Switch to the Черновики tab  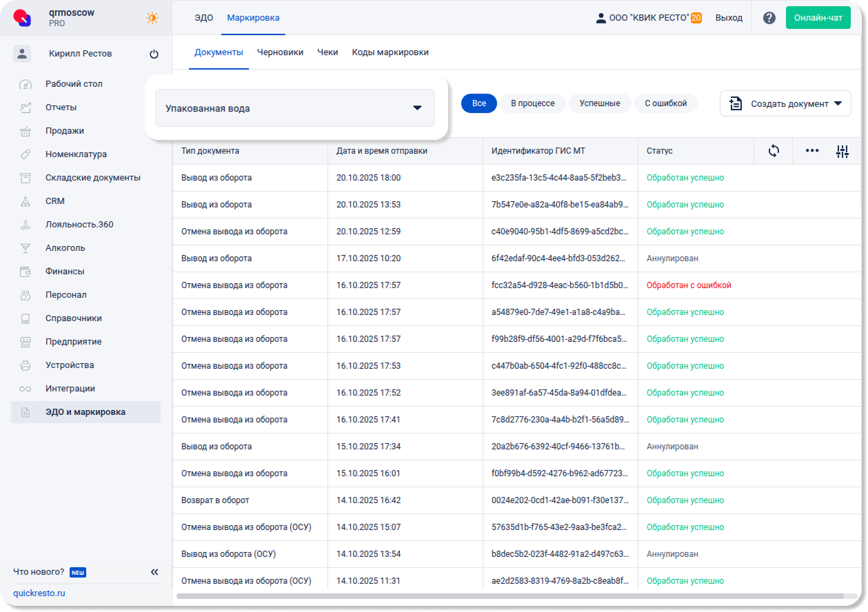tap(280, 52)
